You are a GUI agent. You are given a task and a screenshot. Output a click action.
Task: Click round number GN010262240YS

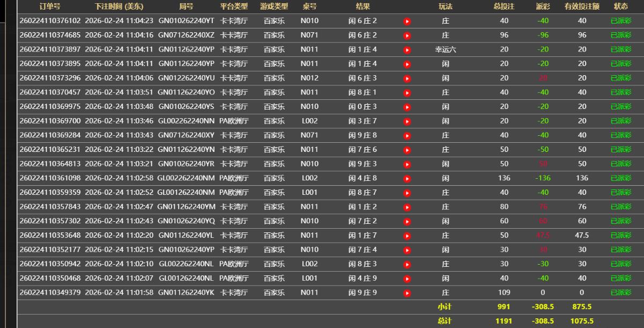pyautogui.click(x=186, y=106)
